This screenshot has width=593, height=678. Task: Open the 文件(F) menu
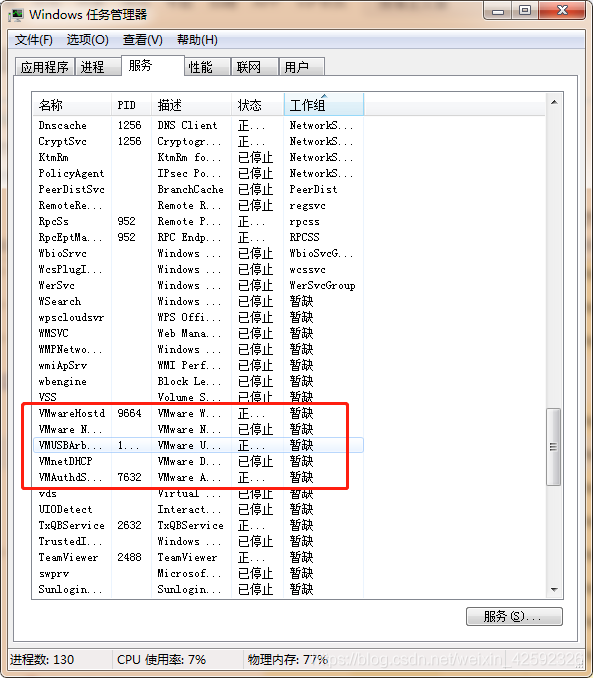click(34, 40)
